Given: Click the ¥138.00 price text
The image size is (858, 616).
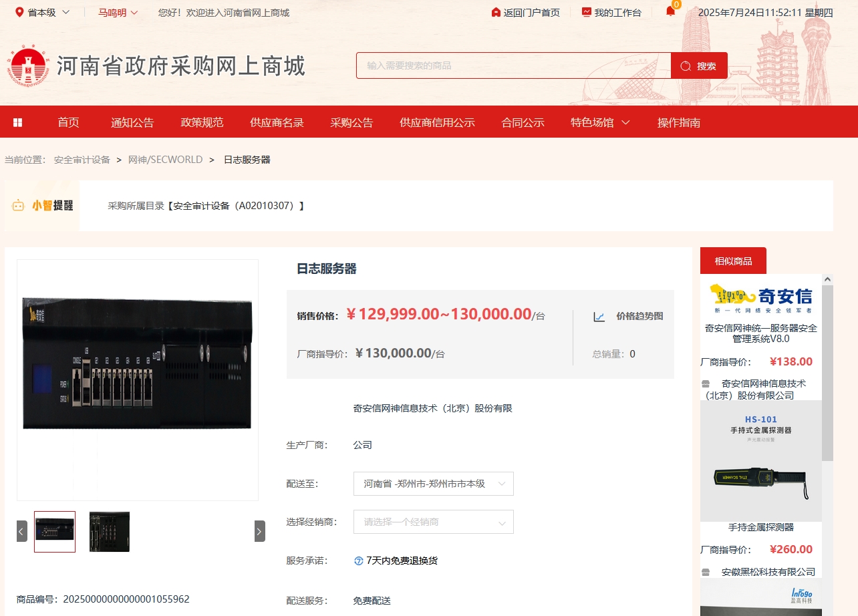Looking at the screenshot, I should [x=791, y=361].
